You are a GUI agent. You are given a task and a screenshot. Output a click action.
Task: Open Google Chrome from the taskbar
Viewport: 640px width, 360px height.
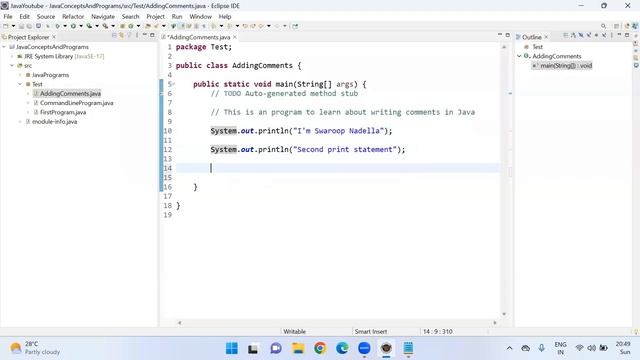[x=320, y=348]
